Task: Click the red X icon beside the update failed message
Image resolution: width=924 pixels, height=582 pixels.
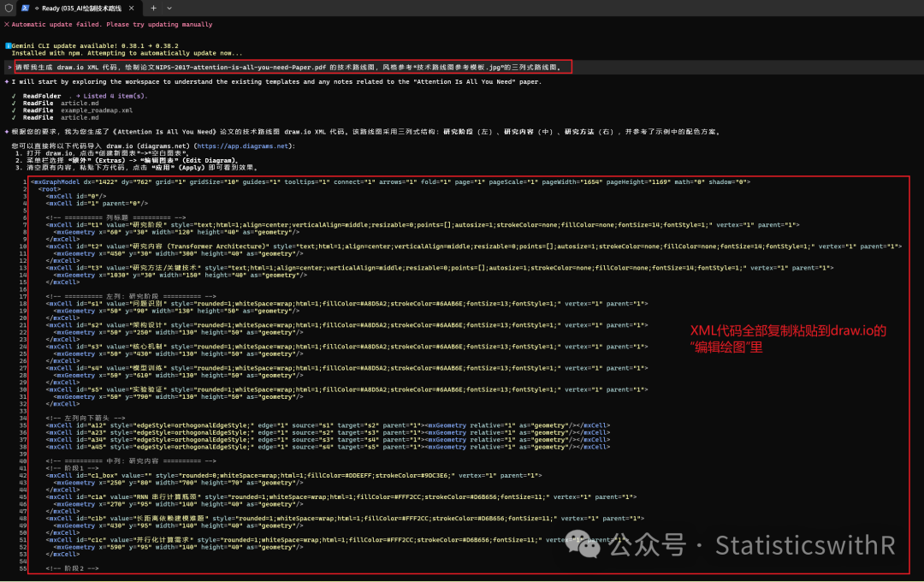Action: pyautogui.click(x=6, y=25)
